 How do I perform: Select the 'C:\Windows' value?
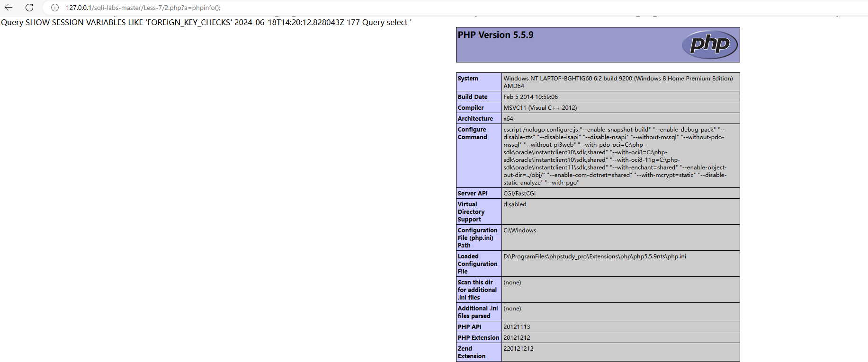tap(520, 230)
